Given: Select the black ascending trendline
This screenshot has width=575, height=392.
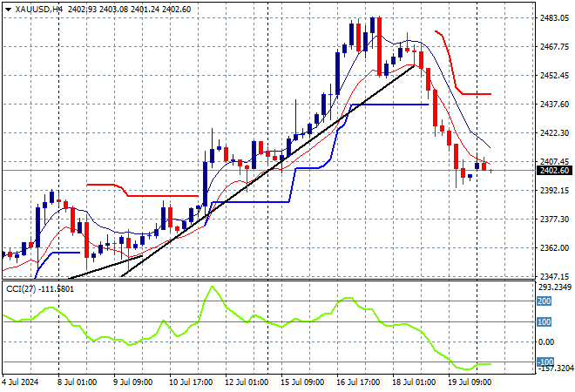Looking at the screenshot, I should click(267, 172).
